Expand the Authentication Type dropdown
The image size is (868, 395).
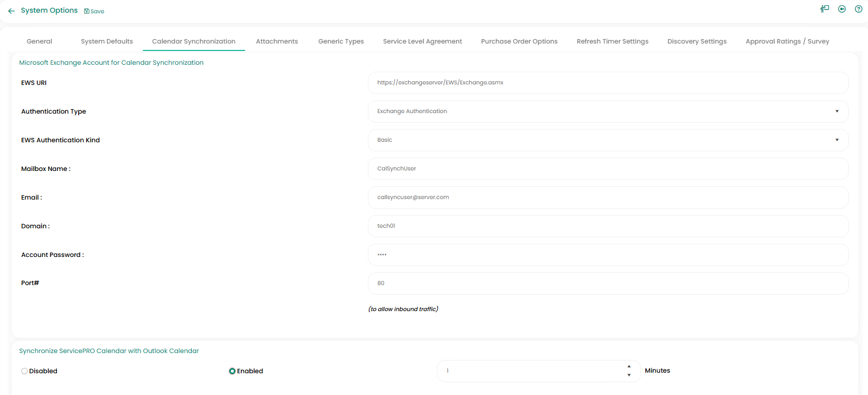click(837, 111)
